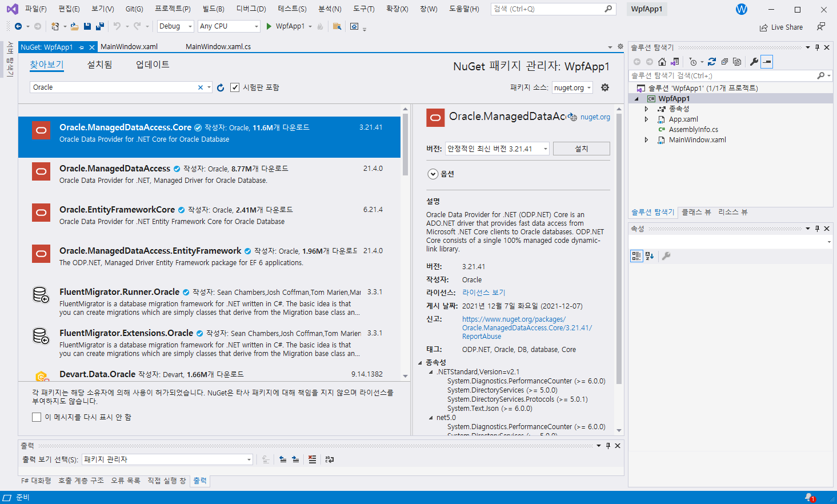Start debugging with the green play icon

(269, 26)
